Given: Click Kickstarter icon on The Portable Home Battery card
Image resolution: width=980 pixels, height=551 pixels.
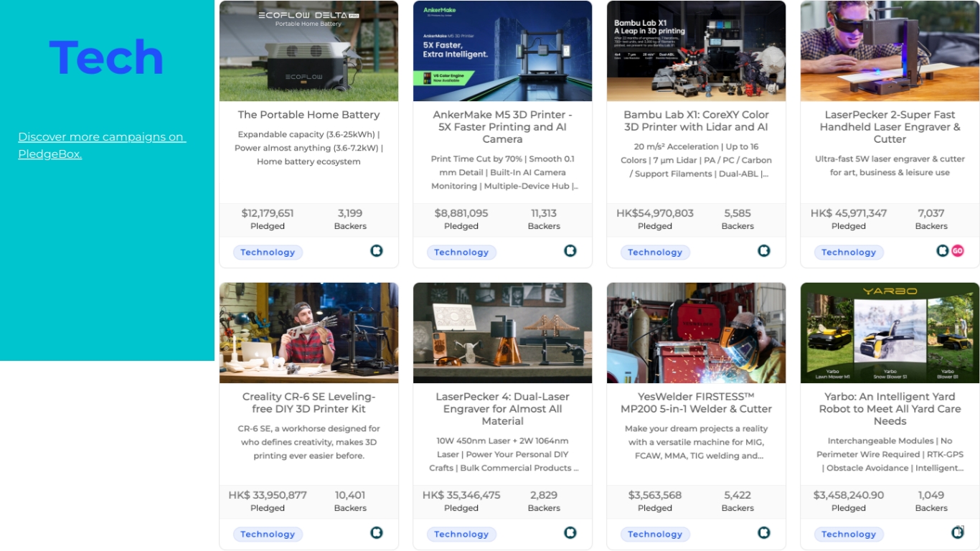Looking at the screenshot, I should click(x=377, y=251).
